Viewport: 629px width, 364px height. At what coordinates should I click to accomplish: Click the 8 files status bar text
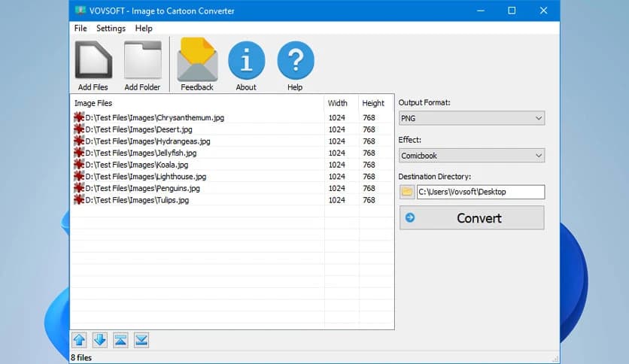coord(81,357)
